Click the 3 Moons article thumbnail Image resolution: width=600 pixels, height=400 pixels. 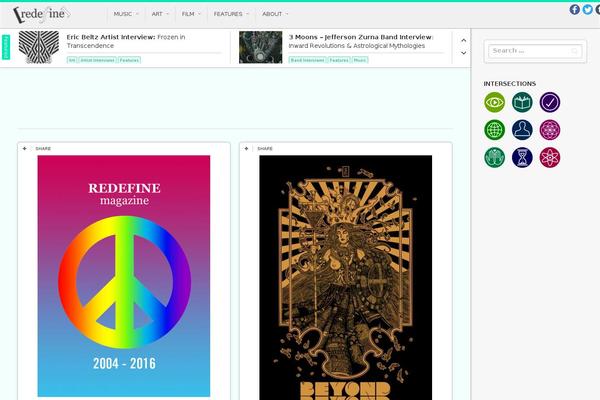click(261, 47)
